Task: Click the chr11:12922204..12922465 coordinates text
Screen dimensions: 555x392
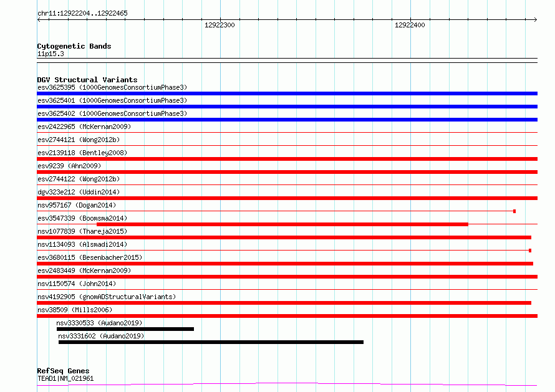Action: click(x=82, y=14)
